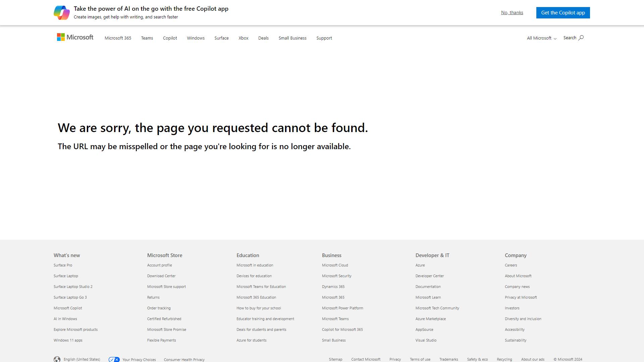Select the Surface menu item
Viewport: 644px width, 362px height.
[x=221, y=38]
